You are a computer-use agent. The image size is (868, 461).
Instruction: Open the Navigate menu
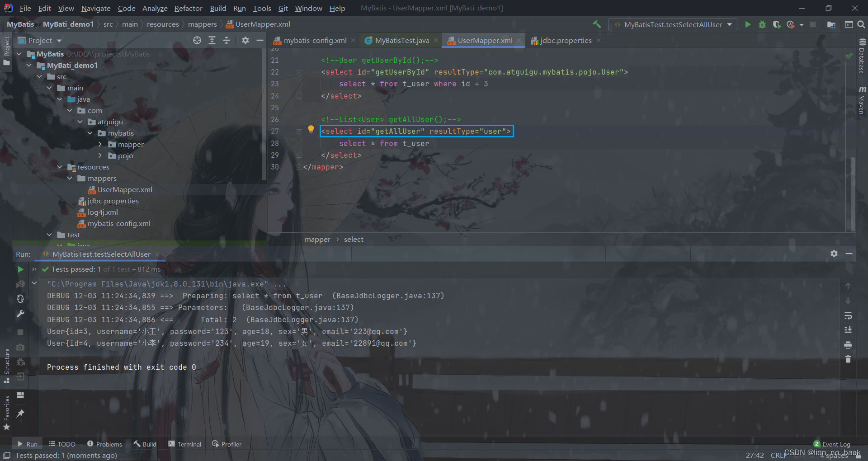[96, 8]
